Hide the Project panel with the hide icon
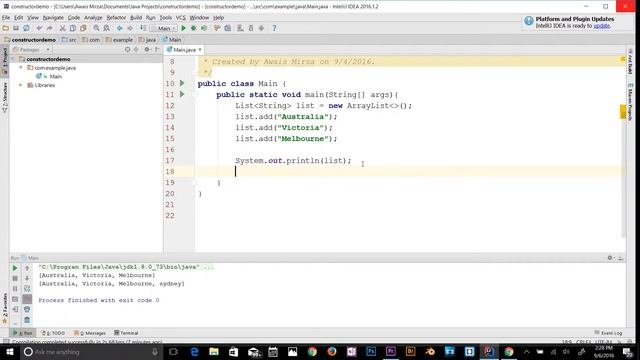 [x=157, y=49]
